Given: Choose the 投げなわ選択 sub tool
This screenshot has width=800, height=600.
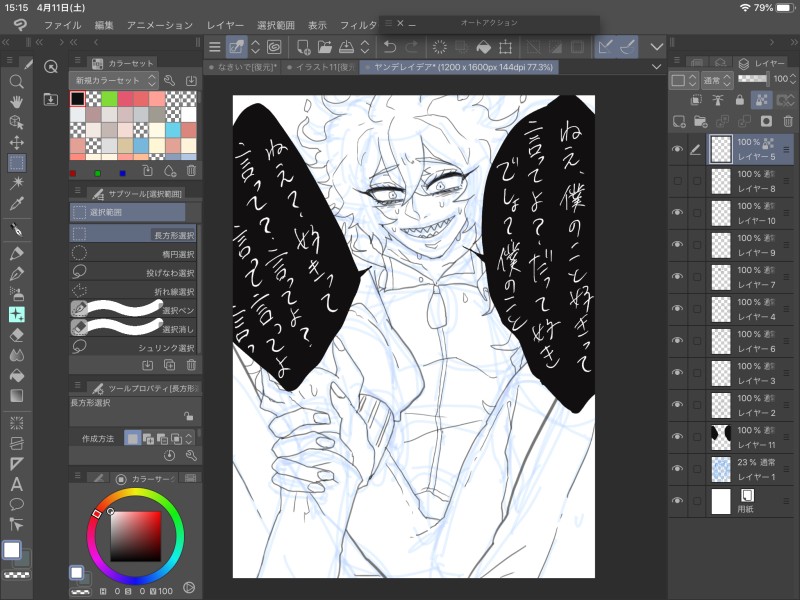Looking at the screenshot, I should click(133, 272).
